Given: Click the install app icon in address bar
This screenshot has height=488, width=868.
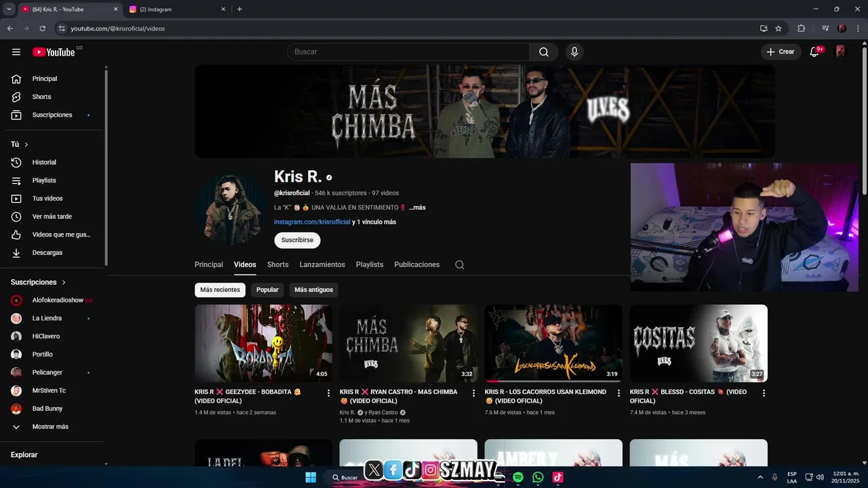Looking at the screenshot, I should 764,28.
